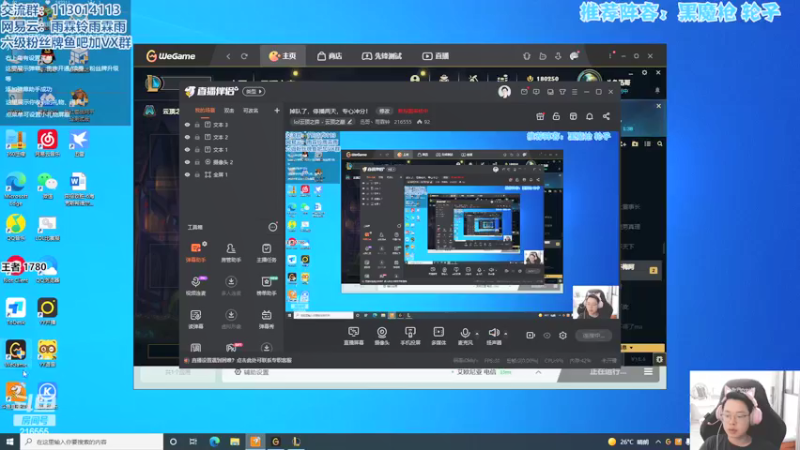Open the 直播伴侣 hamburger menu
800x450 pixels.
pos(574,92)
